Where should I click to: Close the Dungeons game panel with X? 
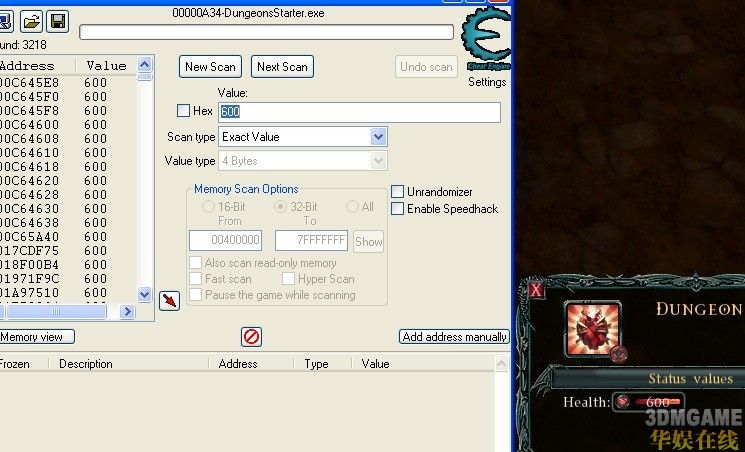click(x=536, y=289)
